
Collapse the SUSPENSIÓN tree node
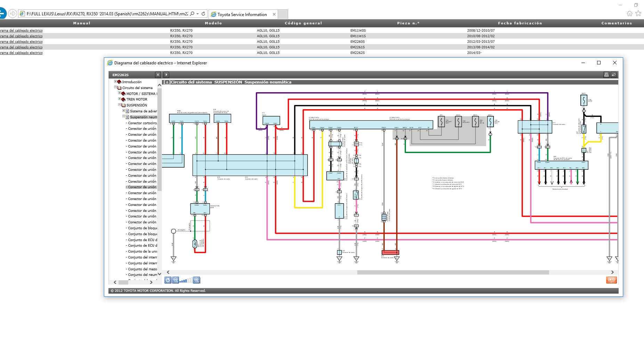[x=120, y=105]
